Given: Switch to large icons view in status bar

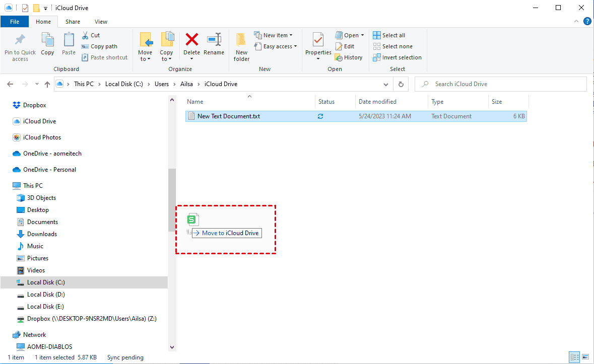Looking at the screenshot, I should point(585,357).
